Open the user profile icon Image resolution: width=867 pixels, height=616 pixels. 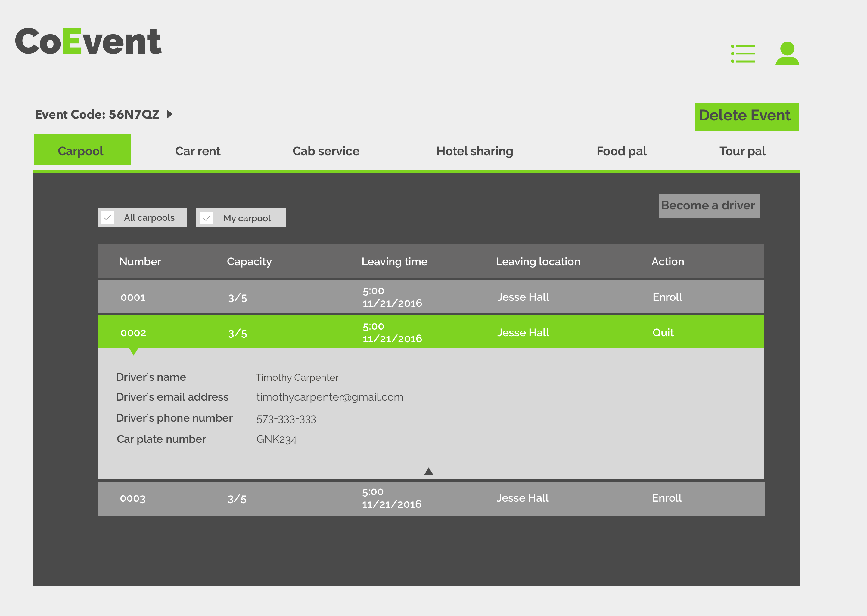[x=787, y=54]
